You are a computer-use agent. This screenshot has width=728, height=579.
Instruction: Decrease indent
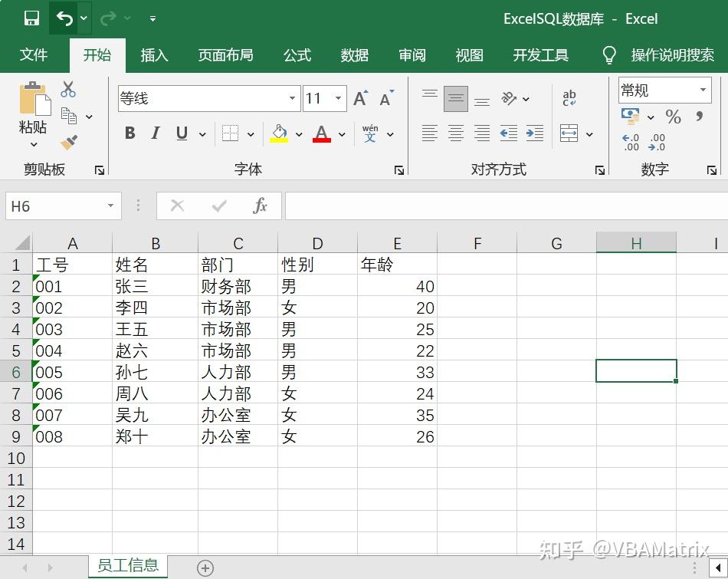click(x=508, y=133)
